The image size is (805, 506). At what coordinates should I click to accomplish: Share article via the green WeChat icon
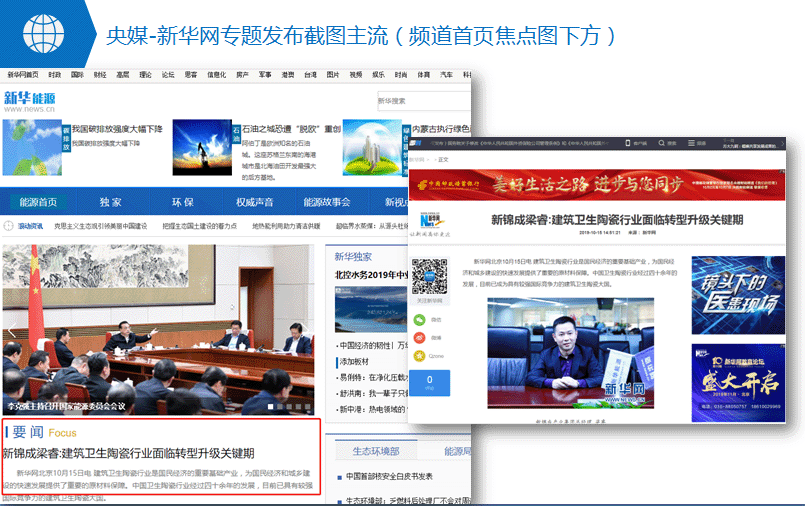click(x=419, y=320)
